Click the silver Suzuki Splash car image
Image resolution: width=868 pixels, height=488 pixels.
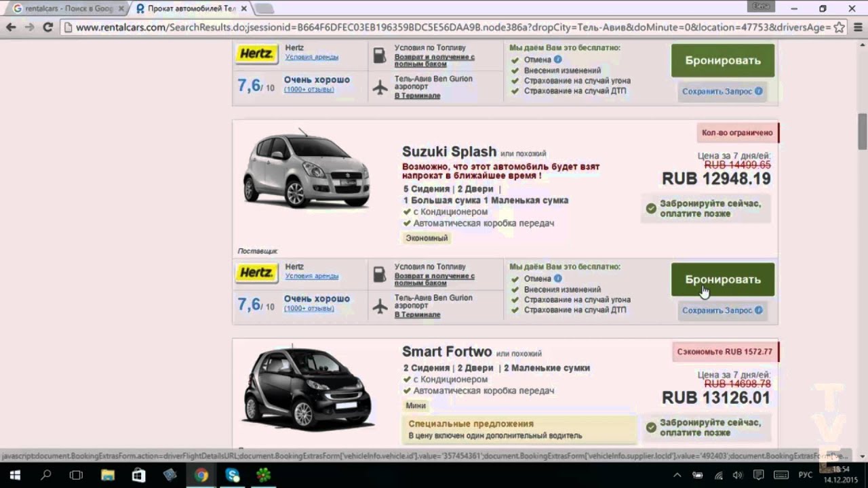[307, 170]
